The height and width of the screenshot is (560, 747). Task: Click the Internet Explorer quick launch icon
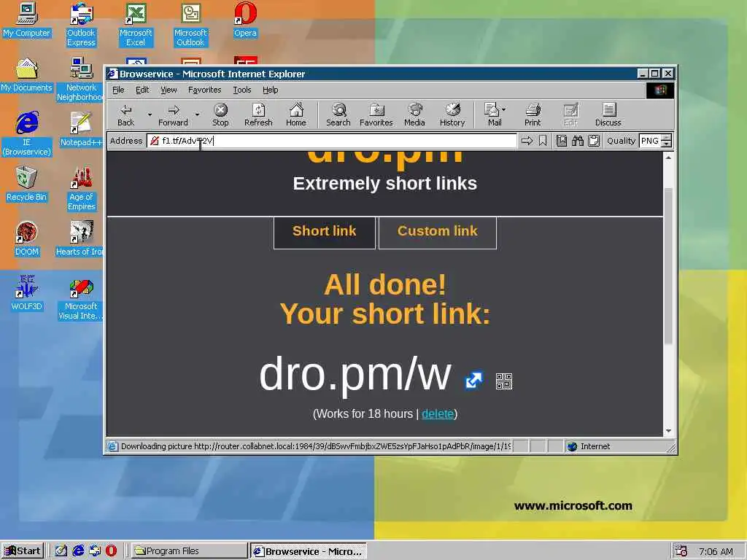[77, 551]
